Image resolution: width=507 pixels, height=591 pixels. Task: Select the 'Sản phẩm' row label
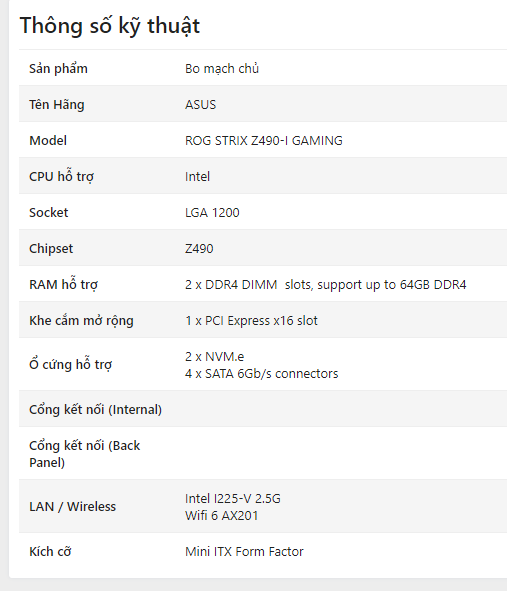(58, 69)
